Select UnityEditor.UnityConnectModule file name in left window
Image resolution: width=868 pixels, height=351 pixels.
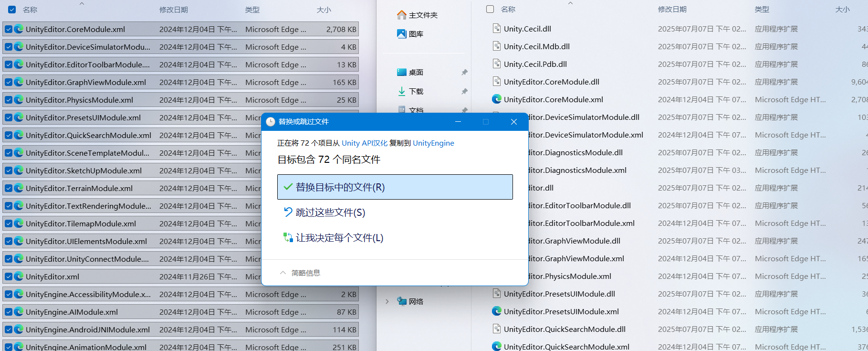[87, 259]
